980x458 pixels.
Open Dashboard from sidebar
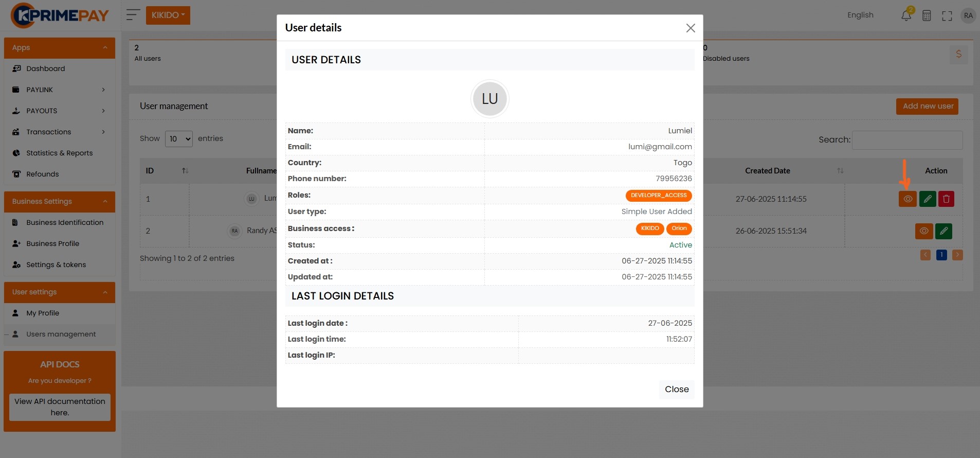[x=60, y=68]
